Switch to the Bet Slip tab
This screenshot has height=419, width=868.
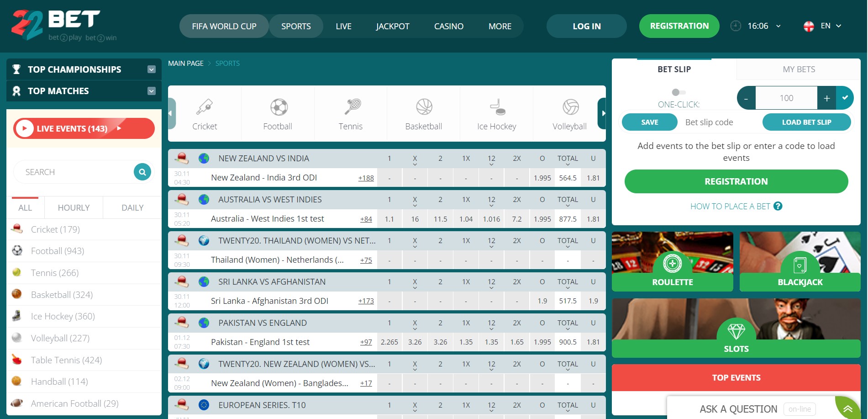click(674, 69)
